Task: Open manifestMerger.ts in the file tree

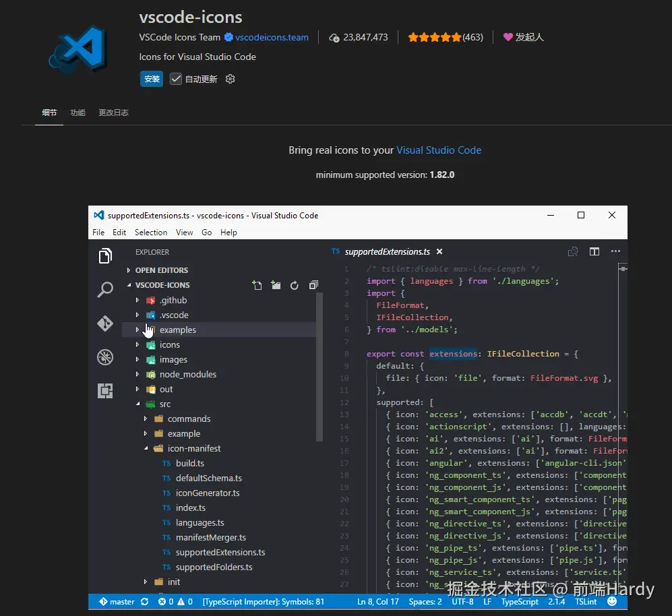Action: point(211,538)
